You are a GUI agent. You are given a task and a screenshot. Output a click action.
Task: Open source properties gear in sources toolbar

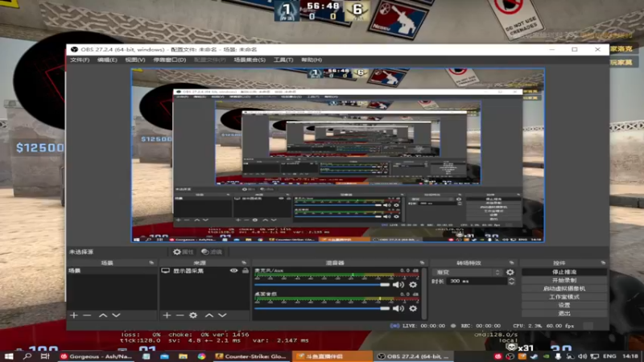193,315
